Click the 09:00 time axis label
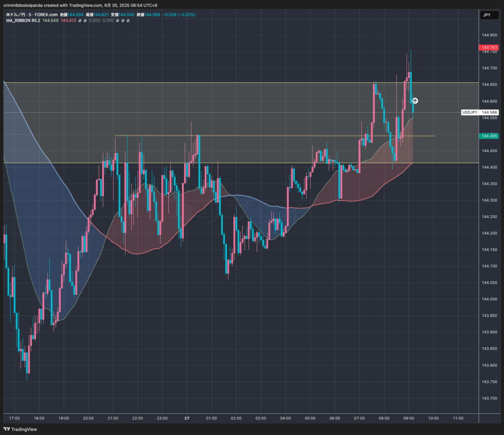The width and height of the screenshot is (504, 435). [x=409, y=418]
